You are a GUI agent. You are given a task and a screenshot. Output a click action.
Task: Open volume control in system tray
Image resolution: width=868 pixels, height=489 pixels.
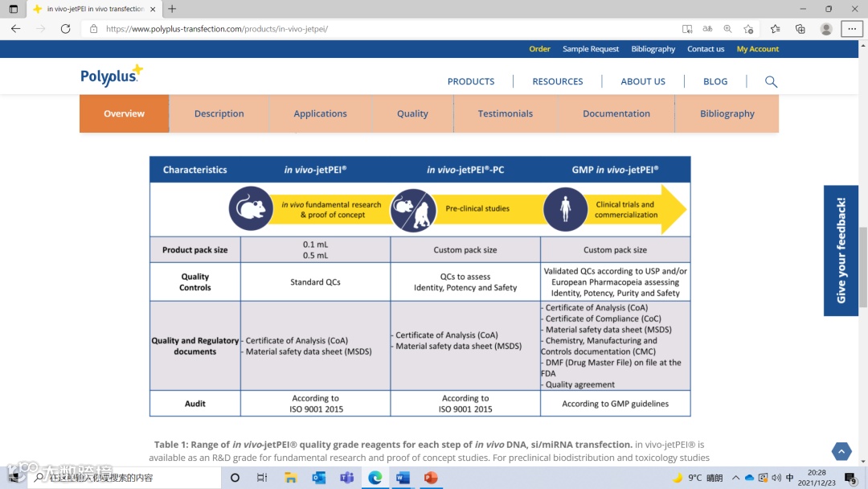776,478
